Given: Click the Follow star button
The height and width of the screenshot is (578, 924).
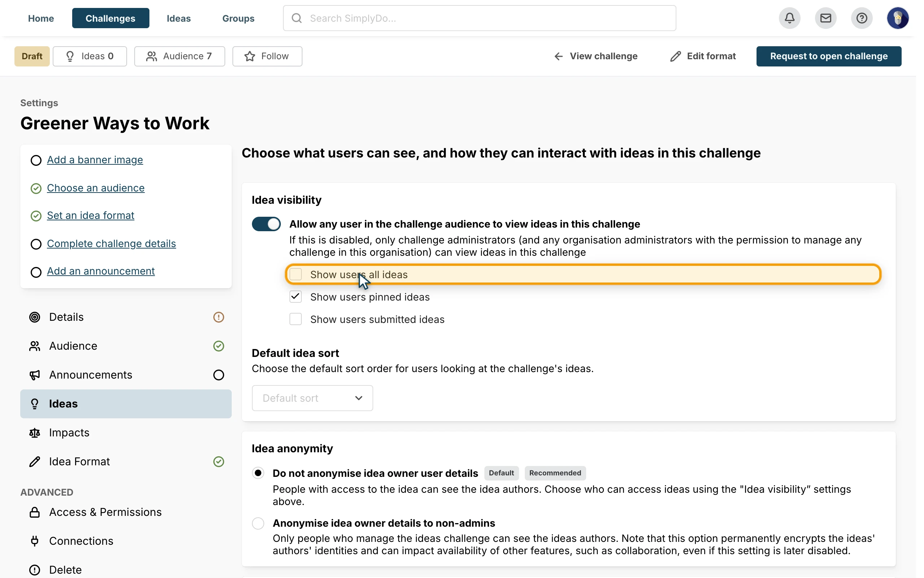Looking at the screenshot, I should (x=267, y=56).
